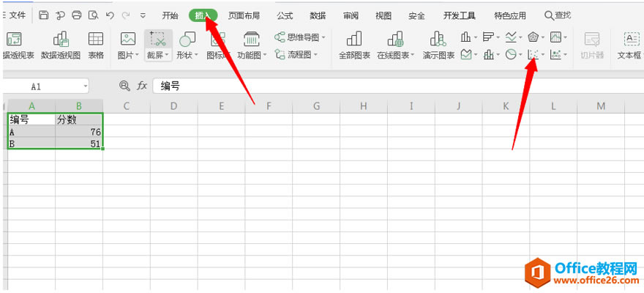Switch to the 安全 tab

417,15
